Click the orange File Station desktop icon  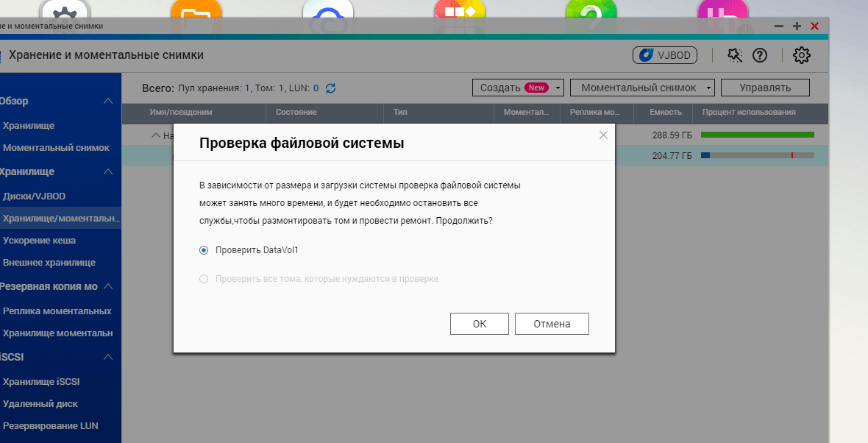[196, 16]
